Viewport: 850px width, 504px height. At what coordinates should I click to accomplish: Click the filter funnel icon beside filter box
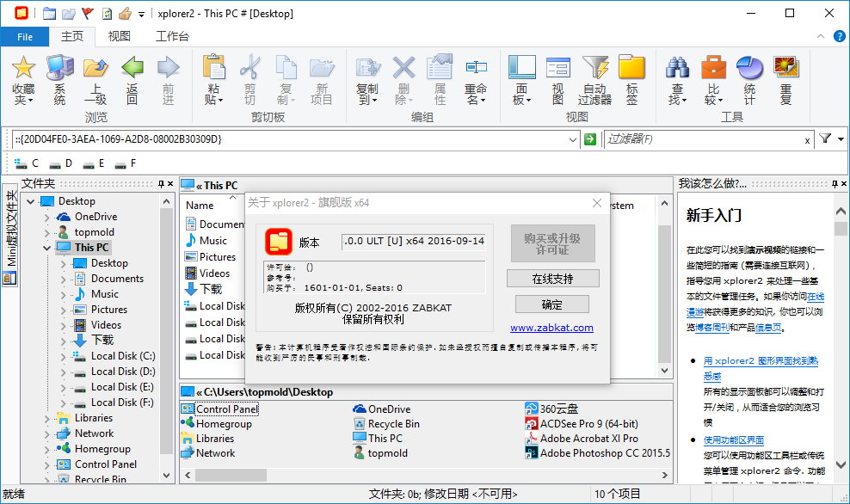click(x=825, y=138)
